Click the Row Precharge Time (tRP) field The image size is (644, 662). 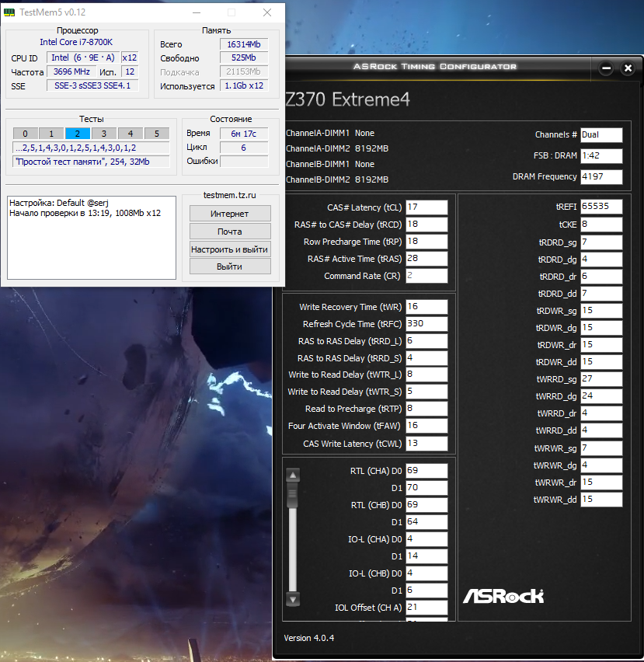(x=426, y=242)
